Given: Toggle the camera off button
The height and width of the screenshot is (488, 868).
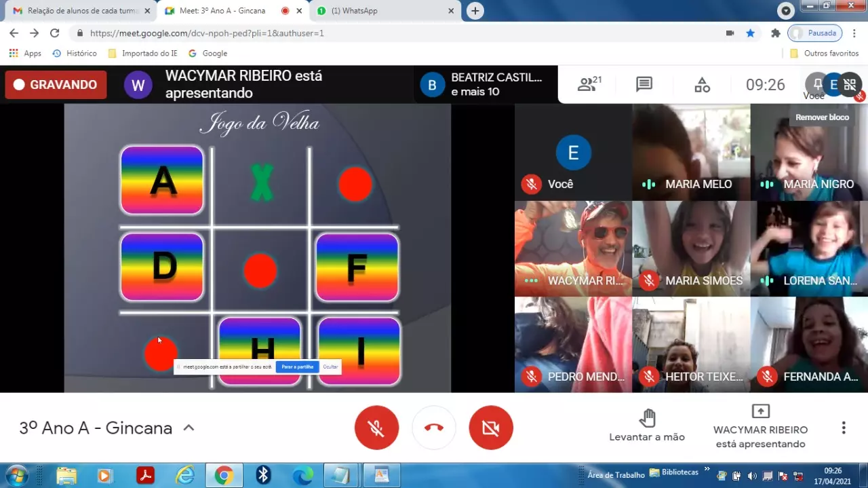Looking at the screenshot, I should [491, 428].
